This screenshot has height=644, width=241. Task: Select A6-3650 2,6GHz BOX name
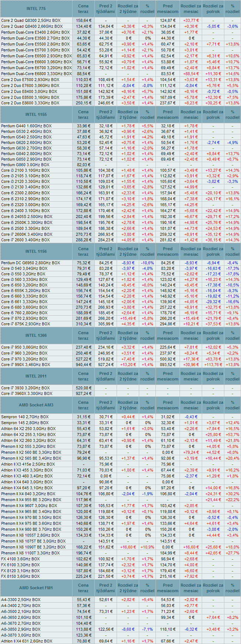21,617
